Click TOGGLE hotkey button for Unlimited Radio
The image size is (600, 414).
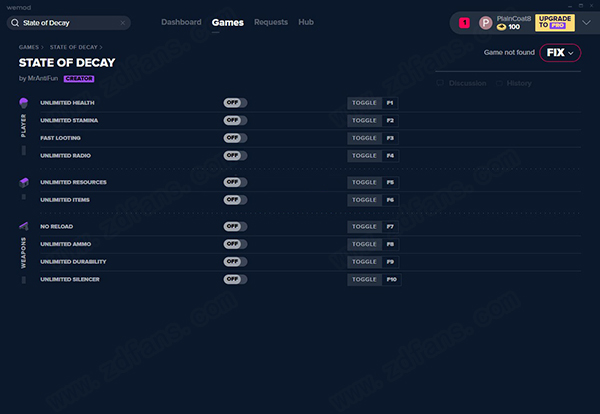click(x=364, y=156)
